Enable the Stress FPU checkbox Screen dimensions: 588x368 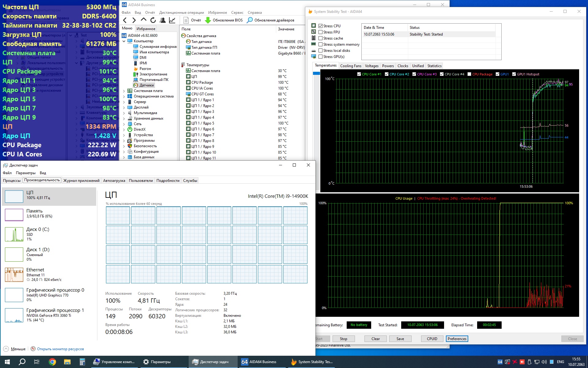tap(321, 32)
